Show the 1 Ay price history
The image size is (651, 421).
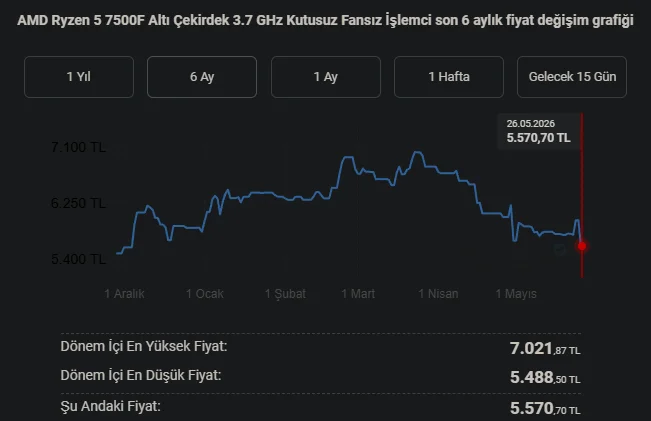tap(326, 77)
